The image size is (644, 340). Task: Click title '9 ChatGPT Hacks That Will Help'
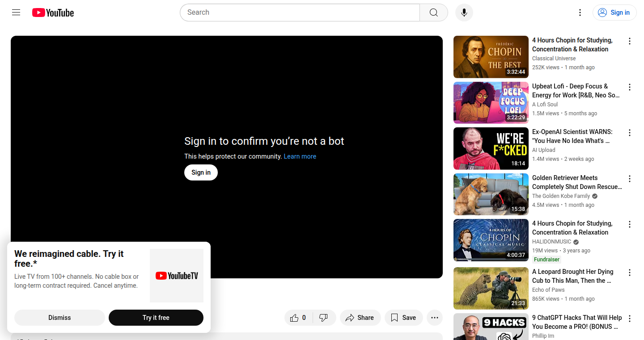tap(577, 322)
